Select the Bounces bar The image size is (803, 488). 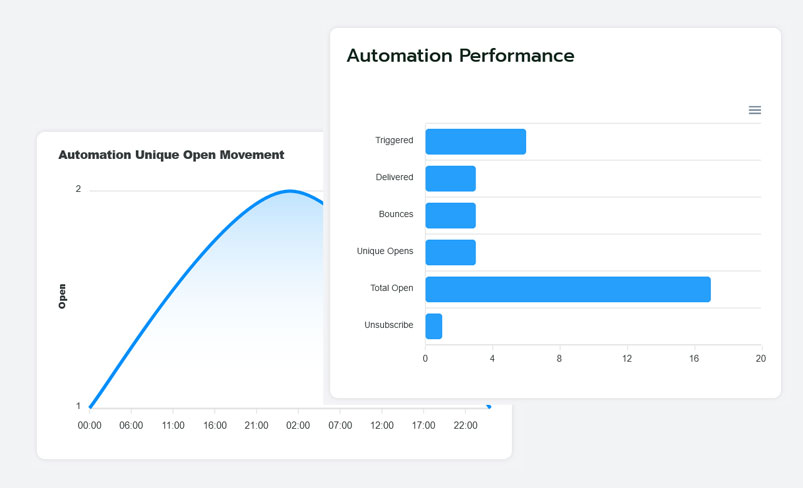451,216
